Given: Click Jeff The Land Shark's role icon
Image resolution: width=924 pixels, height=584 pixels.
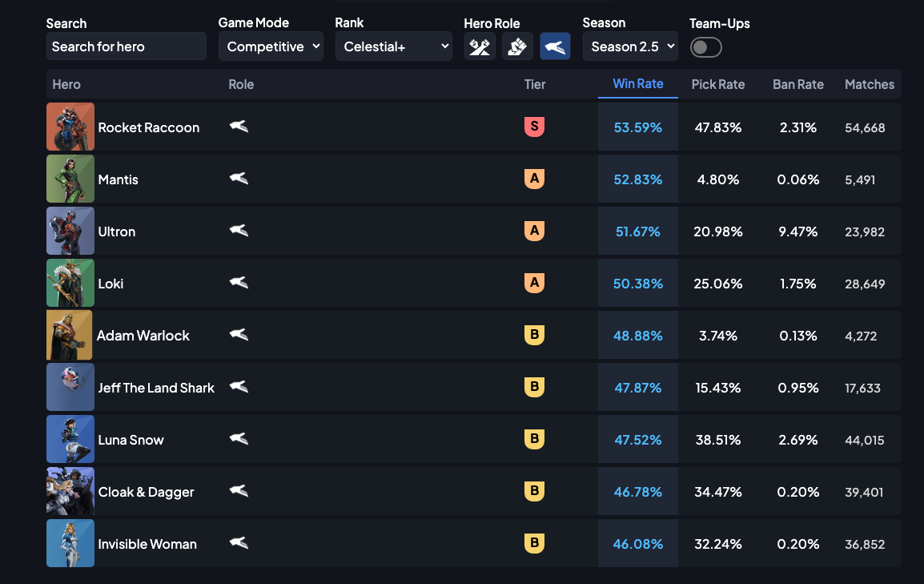Looking at the screenshot, I should tap(239, 387).
